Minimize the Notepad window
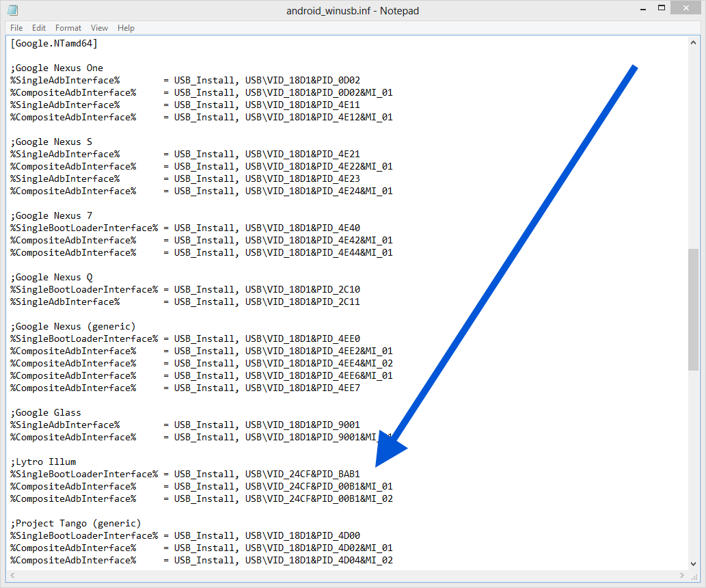The image size is (706, 588). [x=643, y=9]
